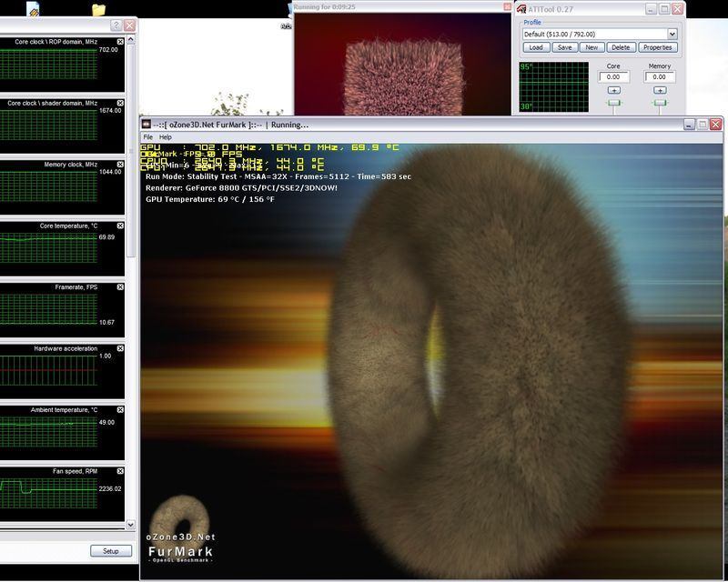Open the ATITool Profile dropdown
Viewport: 728px width, 582px height.
672,34
